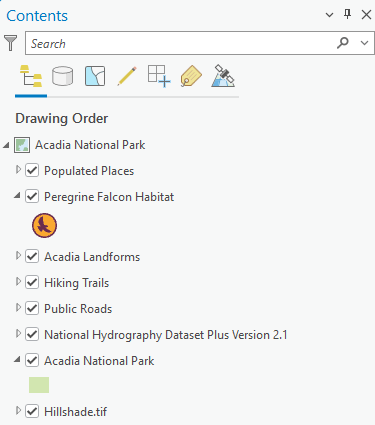Select List By Drawing Order tab icon
375x425 pixels.
click(31, 76)
